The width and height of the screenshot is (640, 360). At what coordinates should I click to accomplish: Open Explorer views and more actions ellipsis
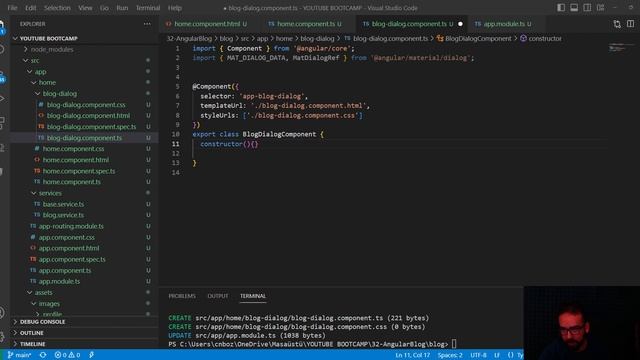point(147,24)
